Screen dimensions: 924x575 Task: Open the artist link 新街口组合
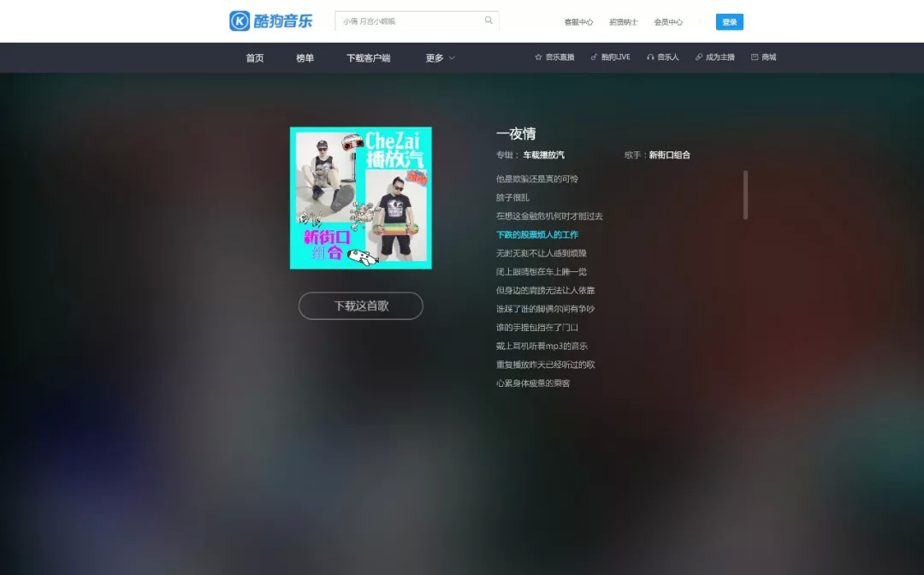click(x=669, y=155)
